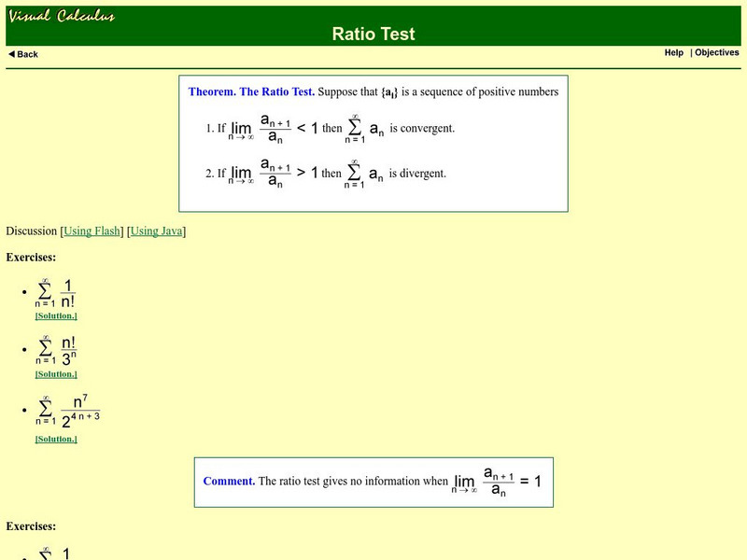Screen dimensions: 747x560
Task: Click the n^7 over 2^(4n+3) formula
Action: pos(67,412)
